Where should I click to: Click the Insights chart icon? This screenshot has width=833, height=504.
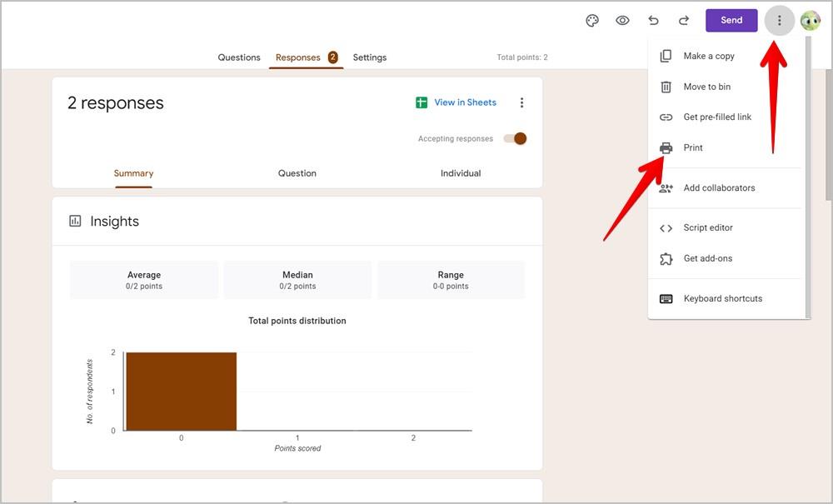pos(75,221)
